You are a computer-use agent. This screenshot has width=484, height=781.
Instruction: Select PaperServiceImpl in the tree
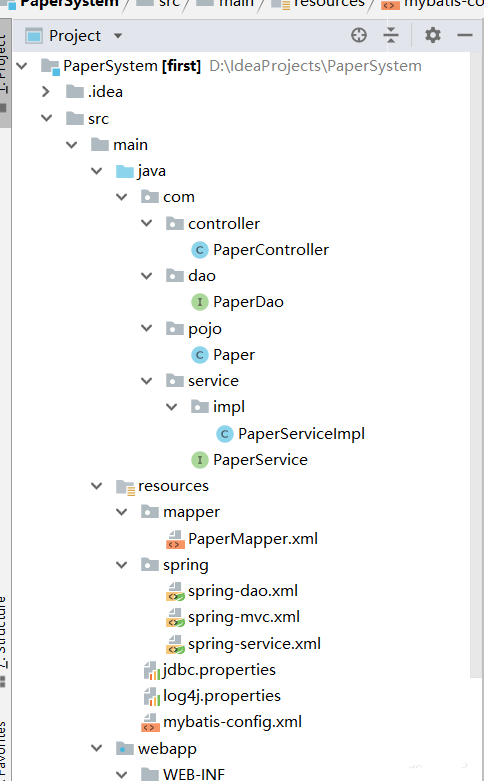pyautogui.click(x=301, y=434)
